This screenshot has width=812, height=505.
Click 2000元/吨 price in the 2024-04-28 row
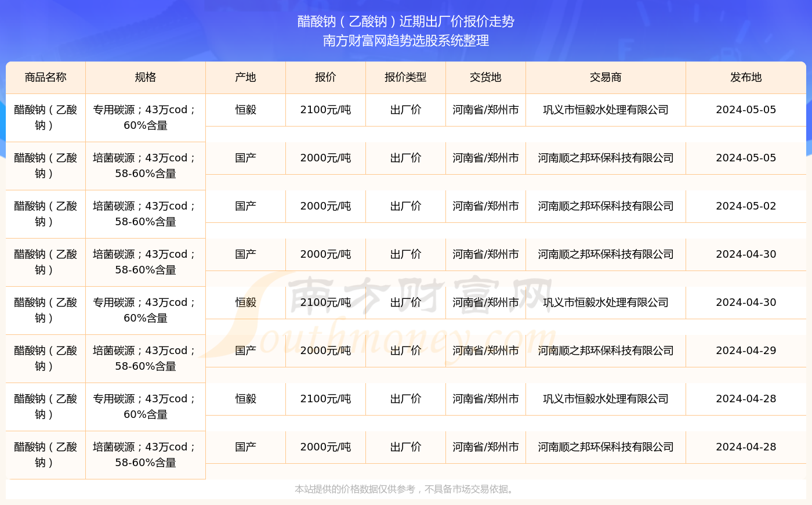[325, 447]
